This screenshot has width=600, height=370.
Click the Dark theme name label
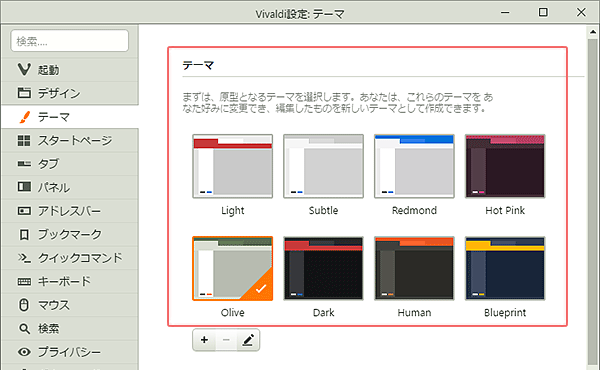pos(323,313)
